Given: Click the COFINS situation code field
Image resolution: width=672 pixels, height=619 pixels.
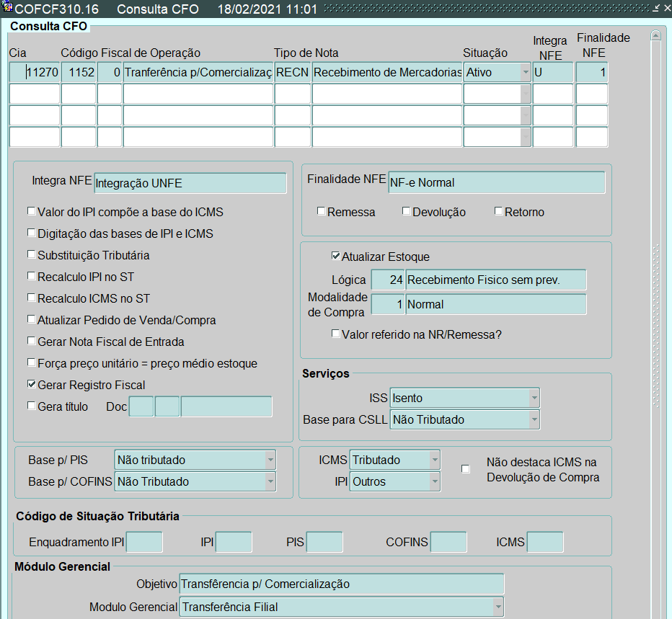Looking at the screenshot, I should 448,542.
